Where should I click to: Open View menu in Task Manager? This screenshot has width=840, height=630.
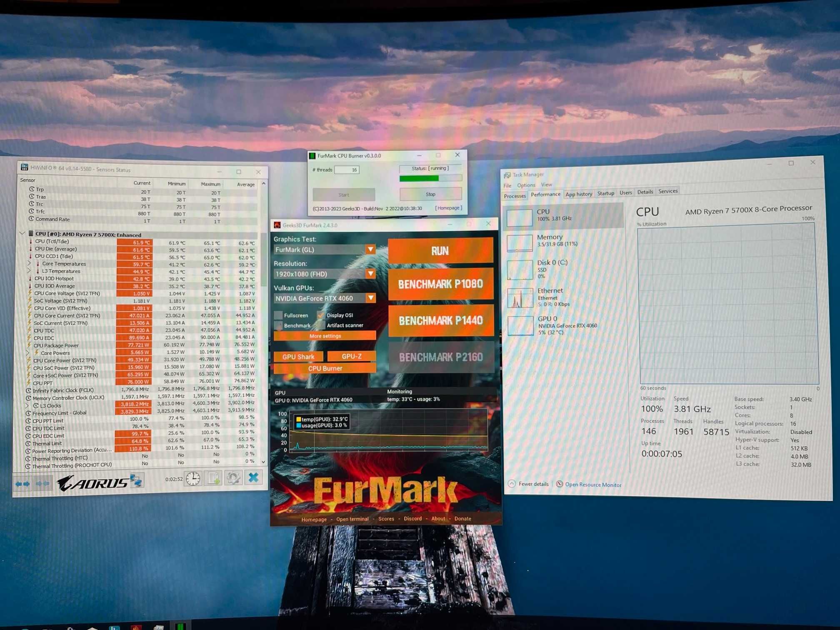[546, 185]
